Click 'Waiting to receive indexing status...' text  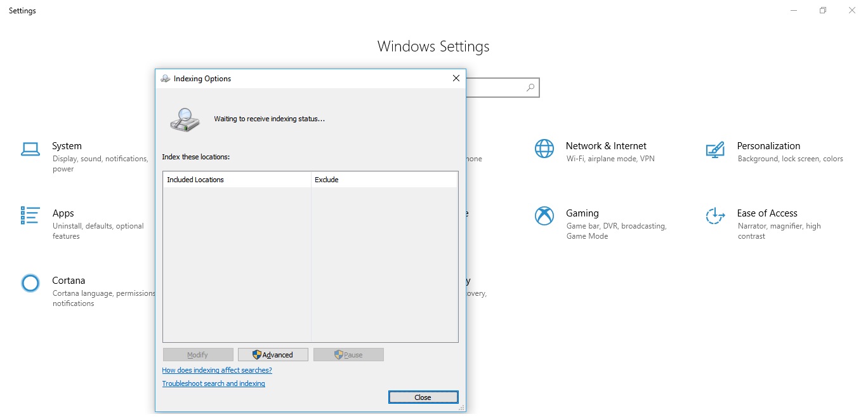270,119
